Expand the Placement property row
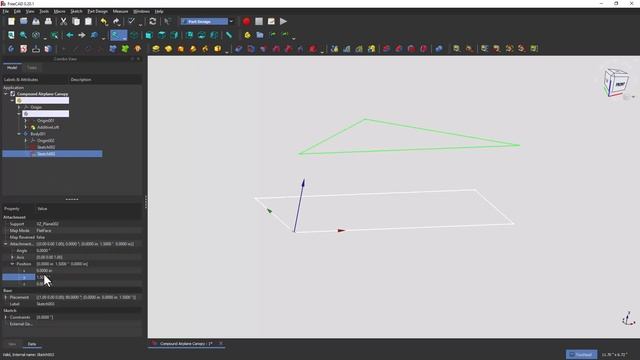This screenshot has height=360, width=640. tap(6, 298)
